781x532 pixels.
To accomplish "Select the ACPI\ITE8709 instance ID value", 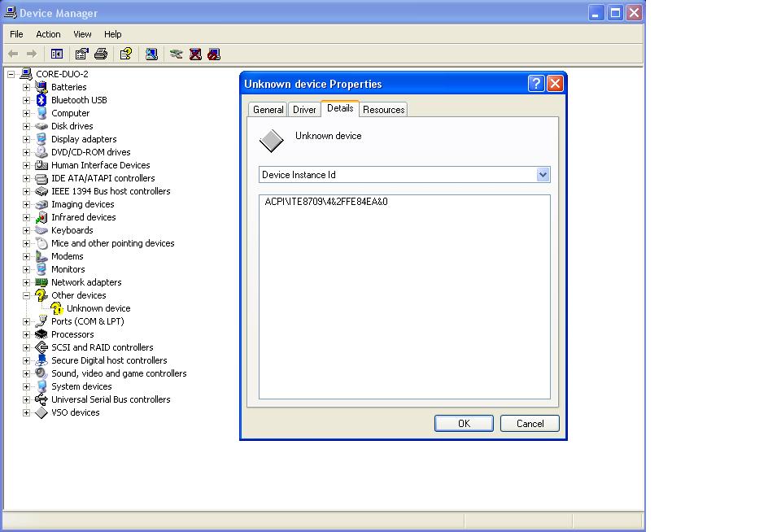I will tap(326, 202).
